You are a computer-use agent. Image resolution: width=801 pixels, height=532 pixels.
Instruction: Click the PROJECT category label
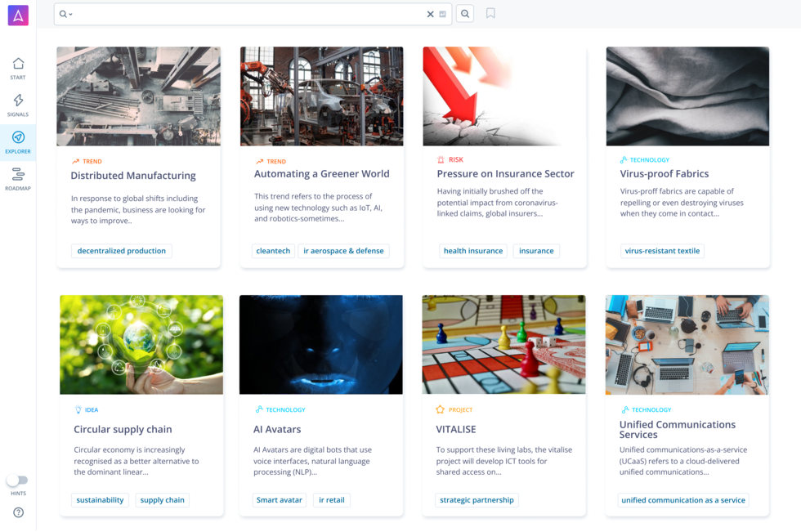click(x=460, y=410)
